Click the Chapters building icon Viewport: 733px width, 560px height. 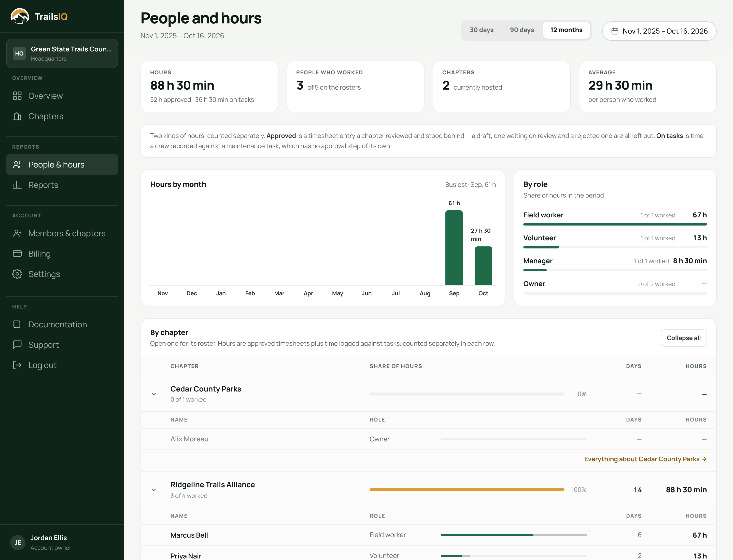[17, 116]
